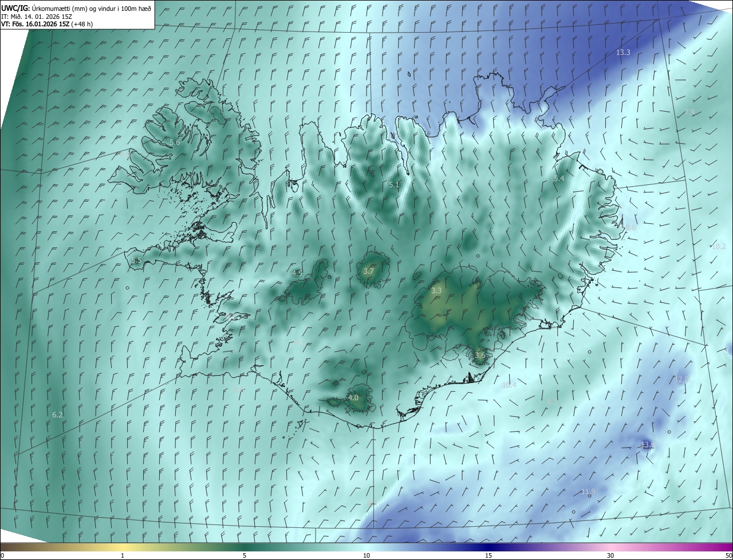Click the '1' tick on the color scale
This screenshot has width=733, height=560.
pyautogui.click(x=123, y=556)
